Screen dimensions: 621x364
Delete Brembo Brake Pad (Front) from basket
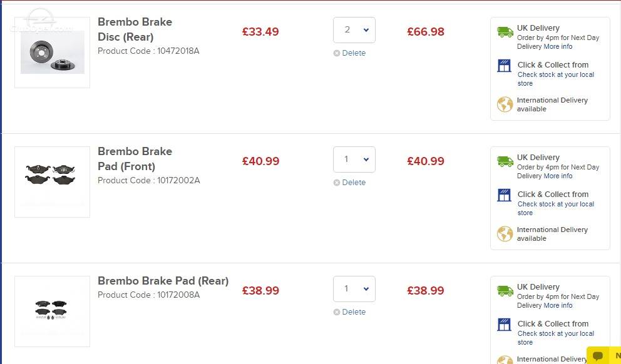(x=349, y=183)
